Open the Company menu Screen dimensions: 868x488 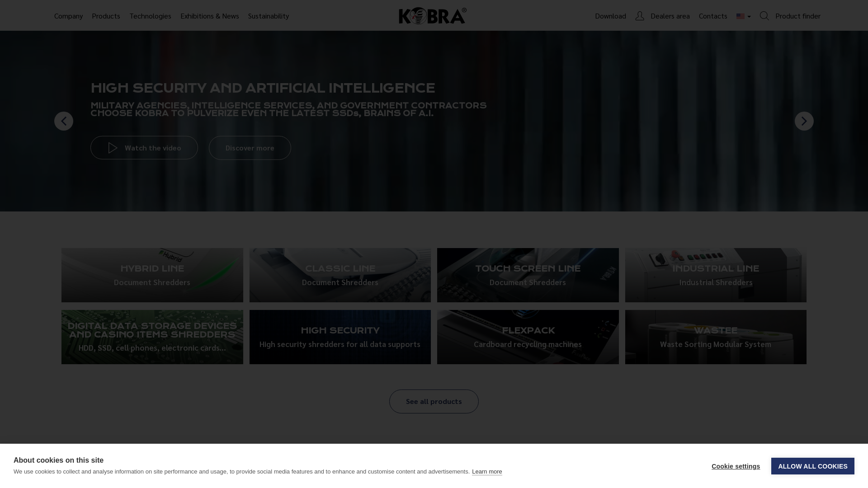click(x=68, y=16)
